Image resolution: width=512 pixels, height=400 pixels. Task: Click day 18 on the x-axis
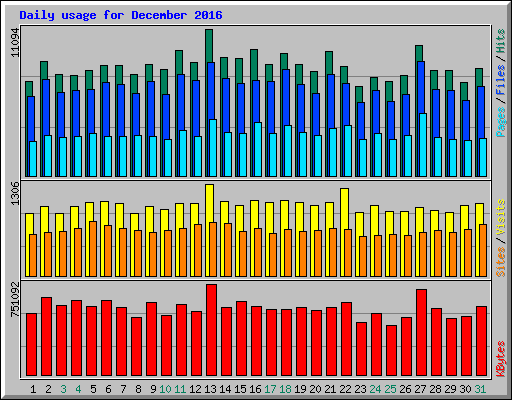click(285, 389)
